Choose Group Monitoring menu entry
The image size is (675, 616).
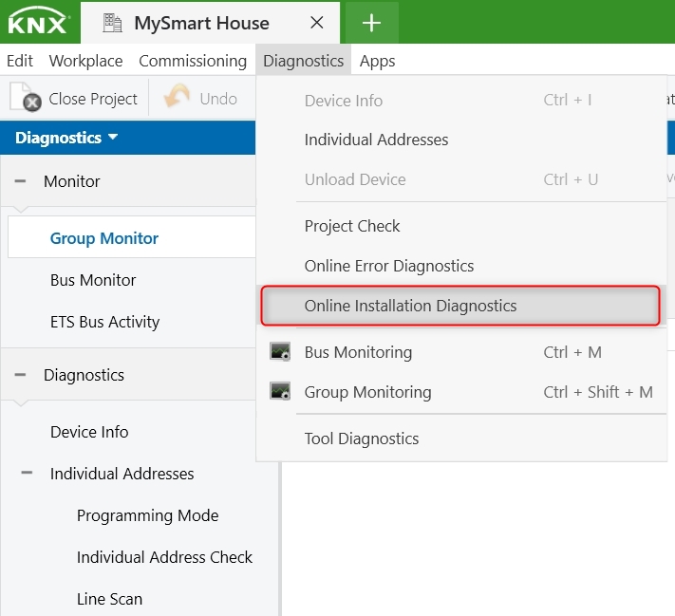point(461,392)
